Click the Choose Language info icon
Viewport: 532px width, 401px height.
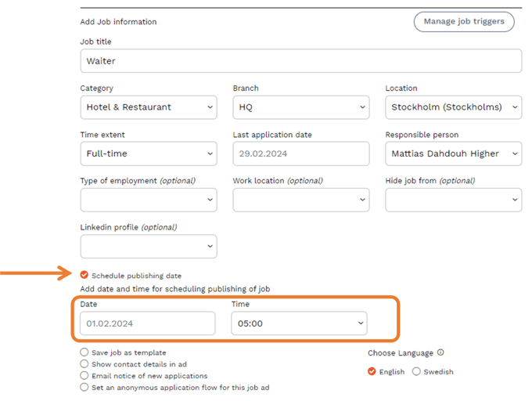(440, 353)
